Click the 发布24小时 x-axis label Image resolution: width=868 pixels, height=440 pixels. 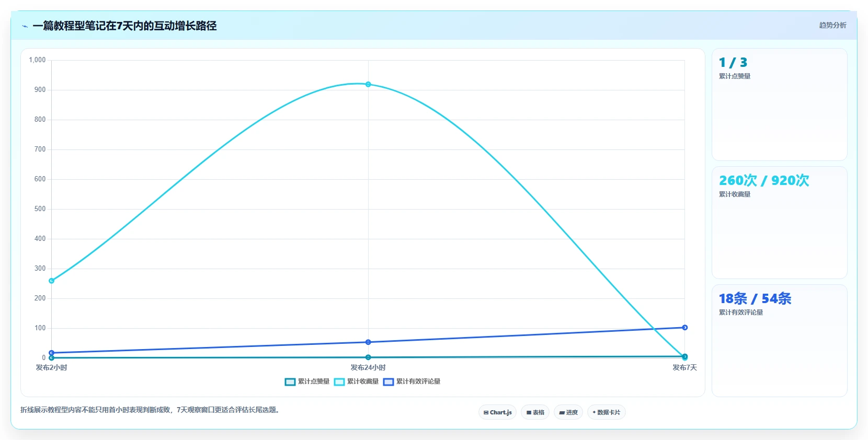(368, 368)
